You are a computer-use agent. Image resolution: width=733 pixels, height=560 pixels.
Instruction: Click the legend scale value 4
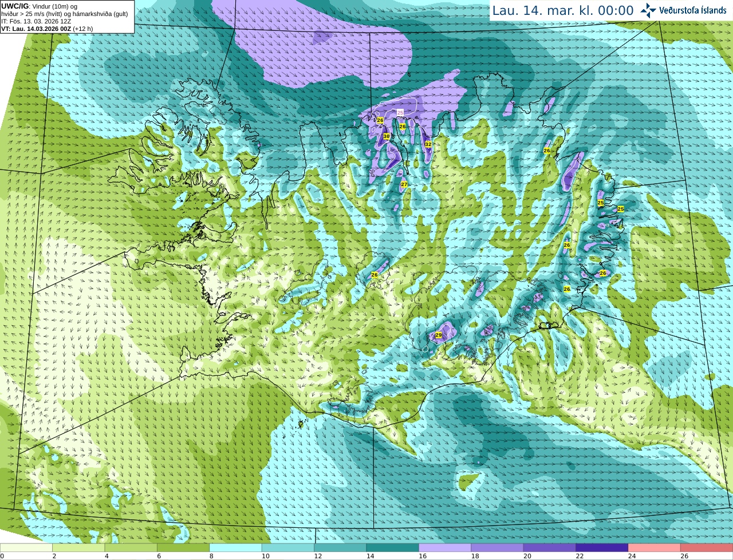107,556
